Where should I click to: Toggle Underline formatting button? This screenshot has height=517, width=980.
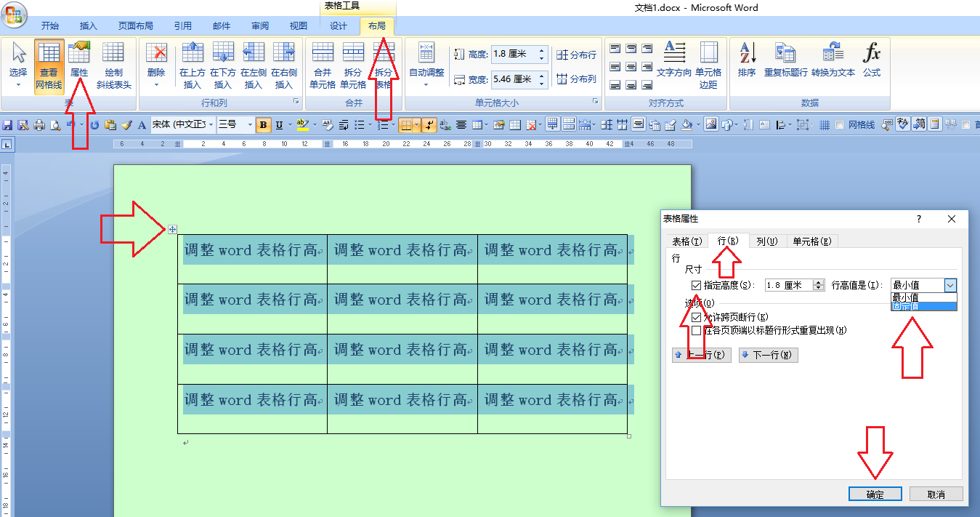[x=279, y=125]
